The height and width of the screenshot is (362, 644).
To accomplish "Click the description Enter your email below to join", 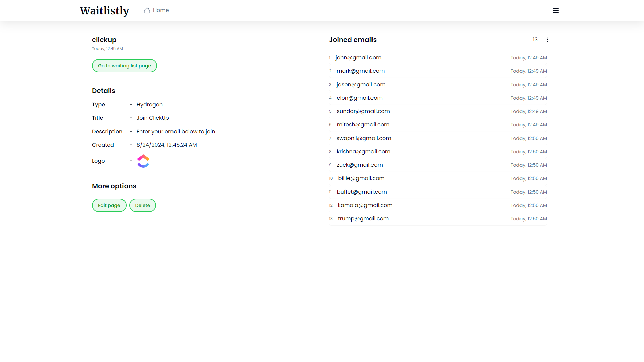I will point(176,132).
